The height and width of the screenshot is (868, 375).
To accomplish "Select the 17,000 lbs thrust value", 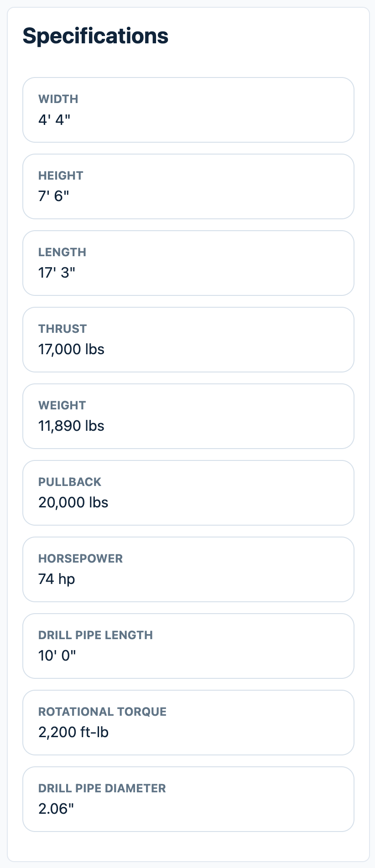I will pos(71,350).
